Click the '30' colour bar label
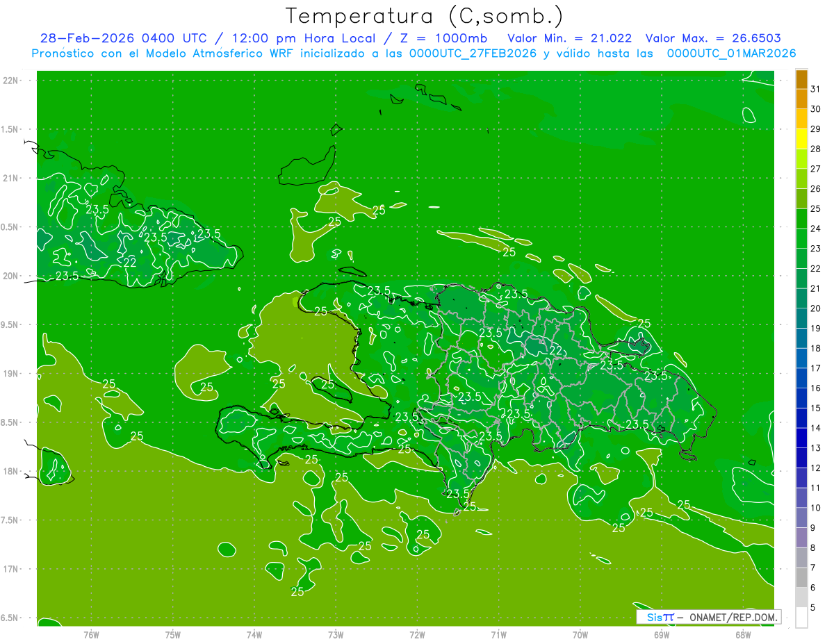The image size is (834, 644). click(x=816, y=109)
